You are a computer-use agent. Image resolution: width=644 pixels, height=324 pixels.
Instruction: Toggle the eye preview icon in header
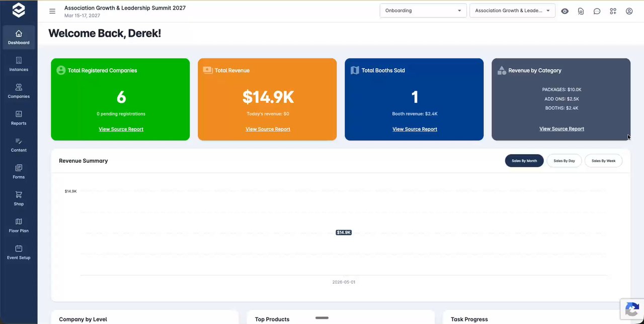pyautogui.click(x=565, y=11)
